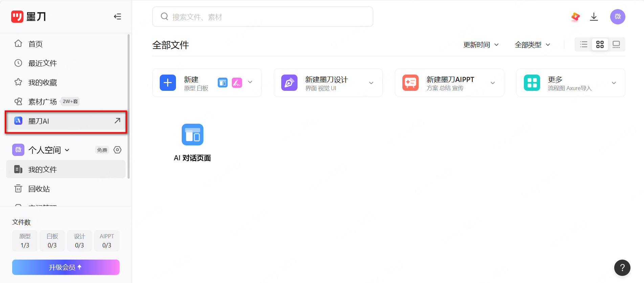Click the 文件数 label
The height and width of the screenshot is (283, 644).
point(21,222)
